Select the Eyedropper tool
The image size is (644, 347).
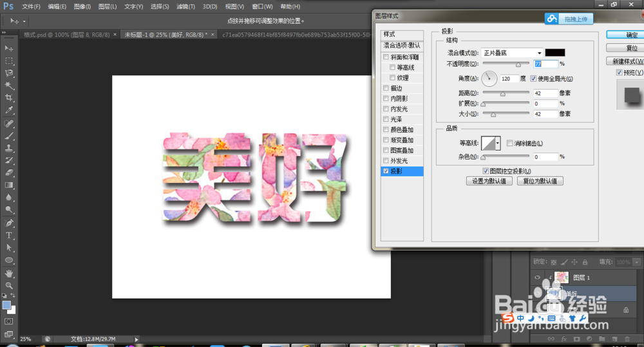[8, 110]
